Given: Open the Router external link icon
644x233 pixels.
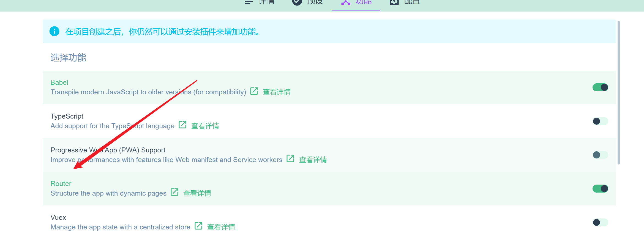Looking at the screenshot, I should point(174,192).
